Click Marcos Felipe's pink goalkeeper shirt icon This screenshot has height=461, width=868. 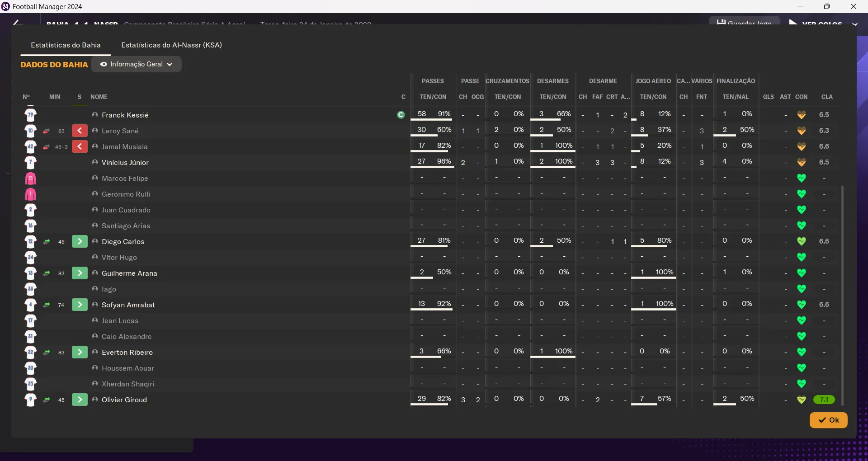point(30,179)
